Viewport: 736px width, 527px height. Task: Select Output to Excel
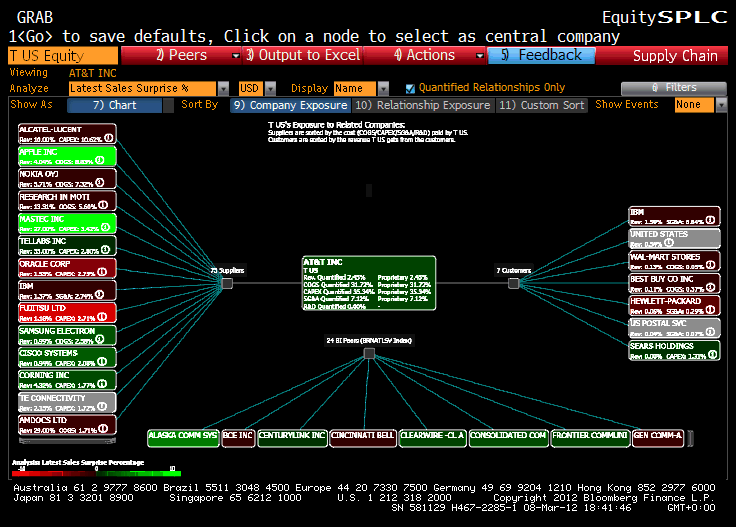(303, 55)
